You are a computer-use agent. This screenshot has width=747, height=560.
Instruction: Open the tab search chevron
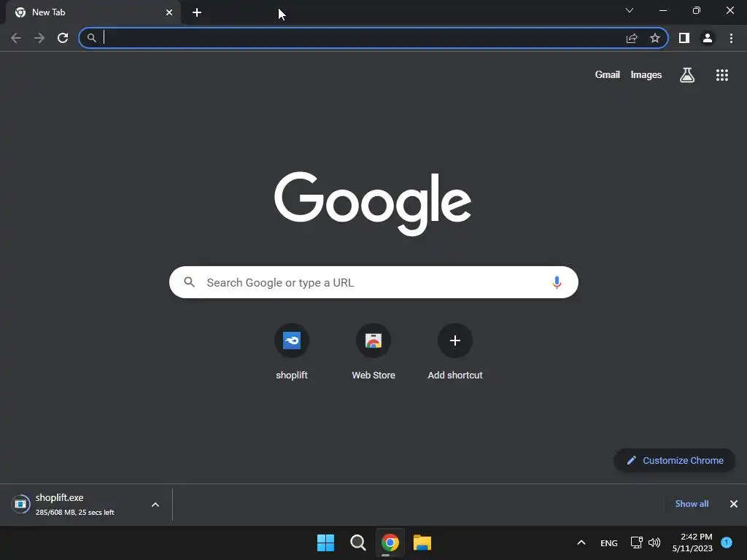(630, 10)
